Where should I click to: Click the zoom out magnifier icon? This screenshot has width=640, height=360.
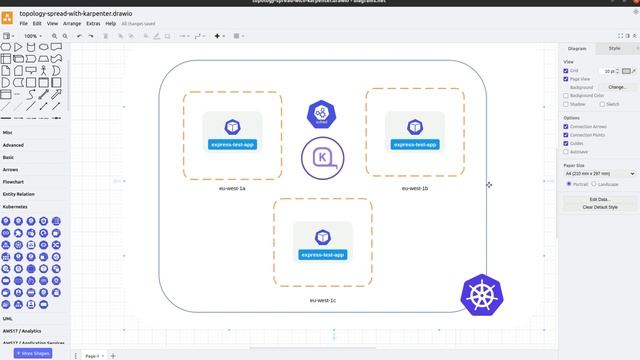tap(65, 36)
